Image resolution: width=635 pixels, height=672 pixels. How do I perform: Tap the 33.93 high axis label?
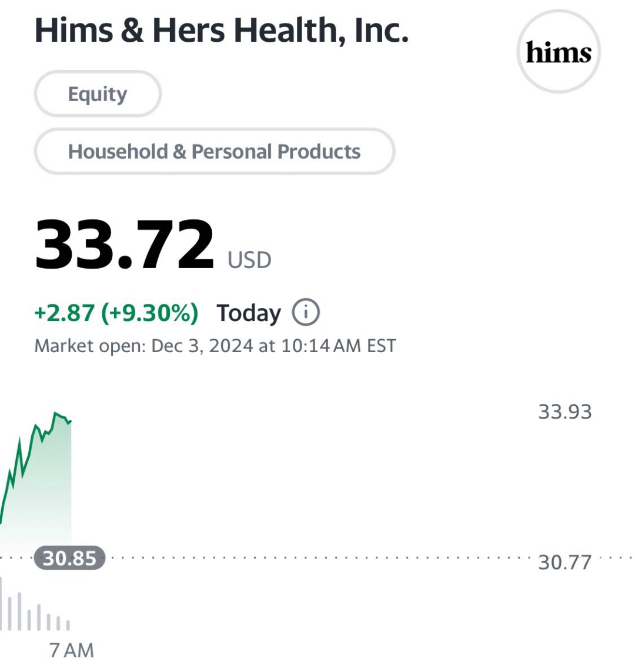tap(564, 412)
